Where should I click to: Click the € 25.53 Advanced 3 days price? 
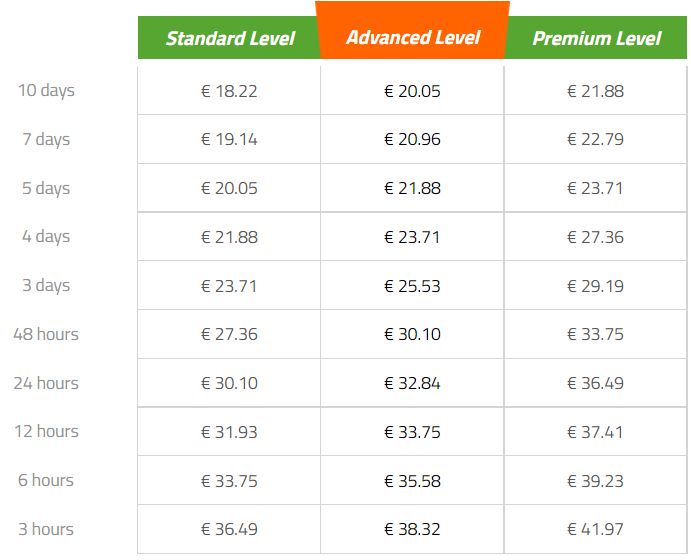pos(412,286)
